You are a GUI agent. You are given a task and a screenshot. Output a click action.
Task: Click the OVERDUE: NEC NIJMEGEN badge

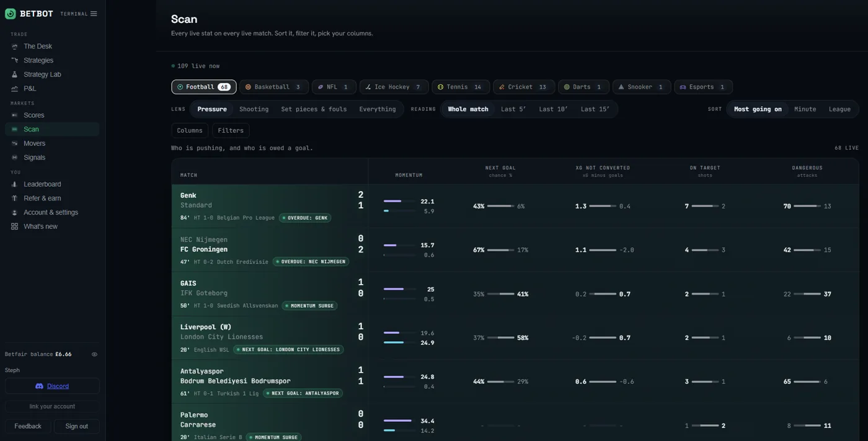click(x=311, y=262)
